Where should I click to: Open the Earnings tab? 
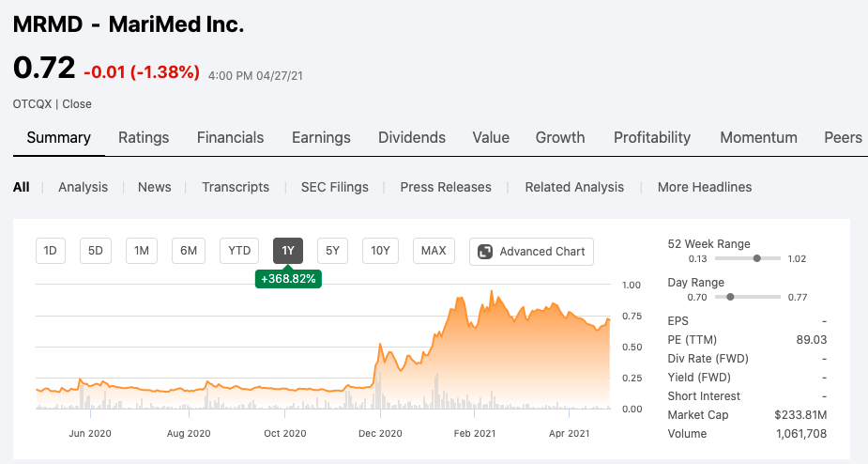pos(321,137)
